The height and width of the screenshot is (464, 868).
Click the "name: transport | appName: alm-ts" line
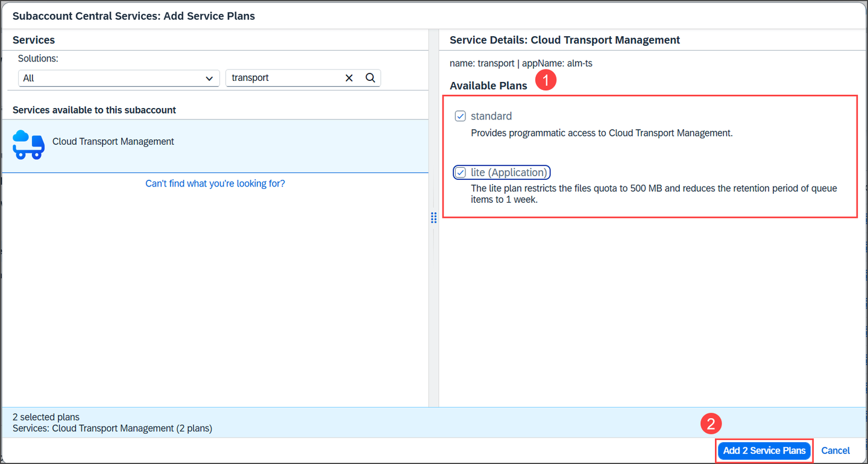point(521,63)
